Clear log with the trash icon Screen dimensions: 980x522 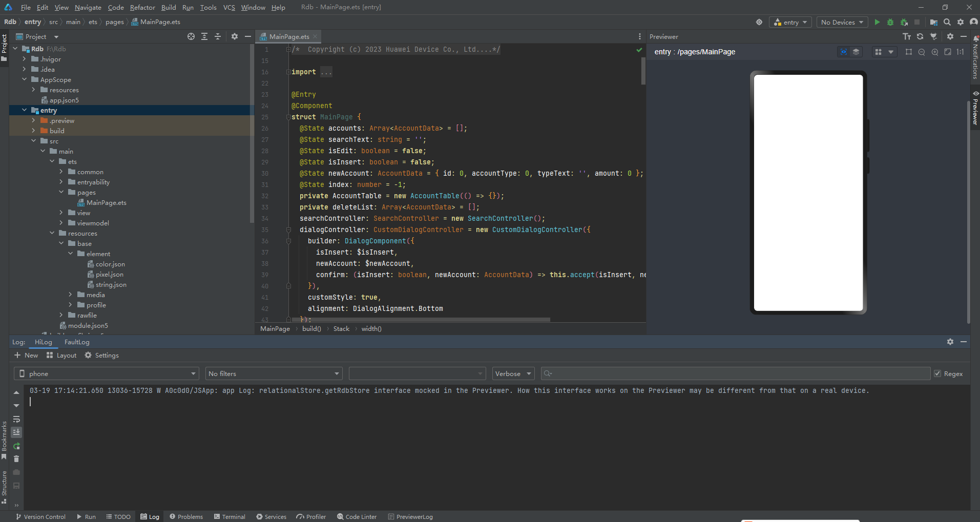pos(16,459)
